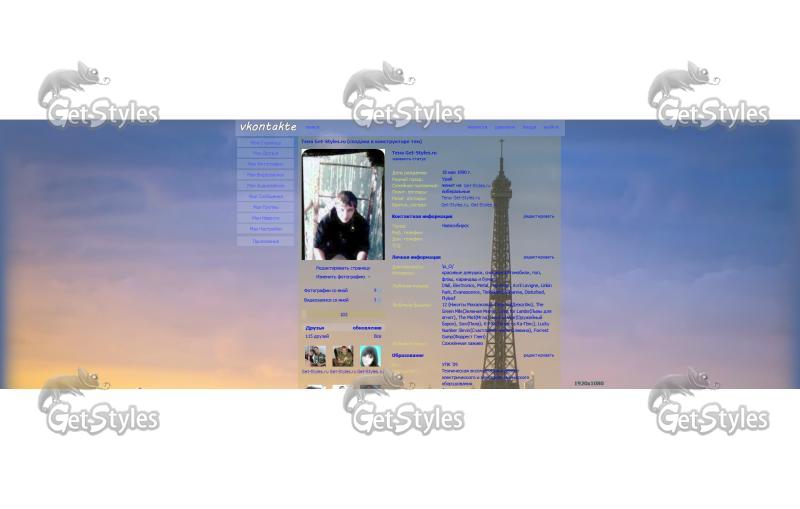Open 'Мои Новости' sidebar item
Screen dimensions: 800x509
pos(266,218)
